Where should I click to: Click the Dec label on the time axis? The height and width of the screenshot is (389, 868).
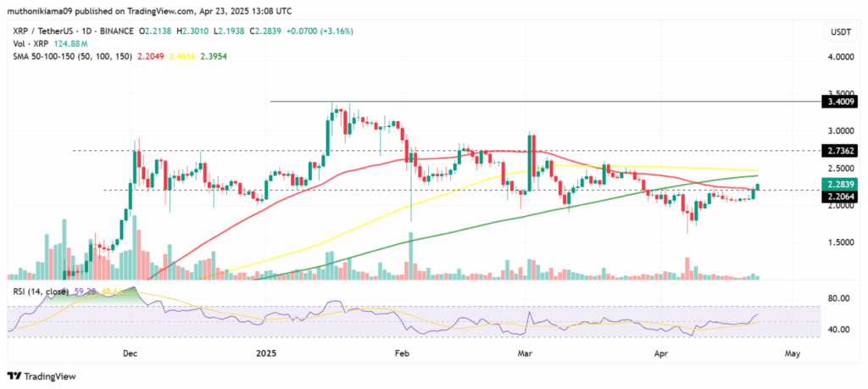click(x=129, y=351)
